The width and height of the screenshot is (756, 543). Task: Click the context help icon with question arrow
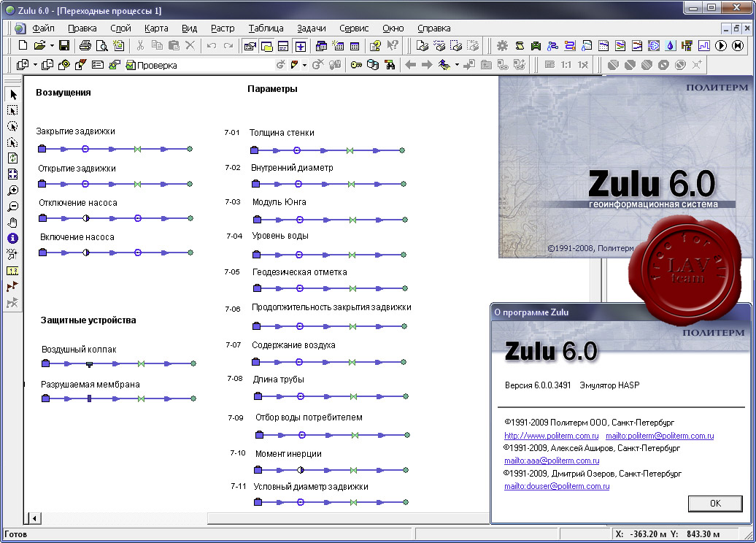tap(393, 46)
